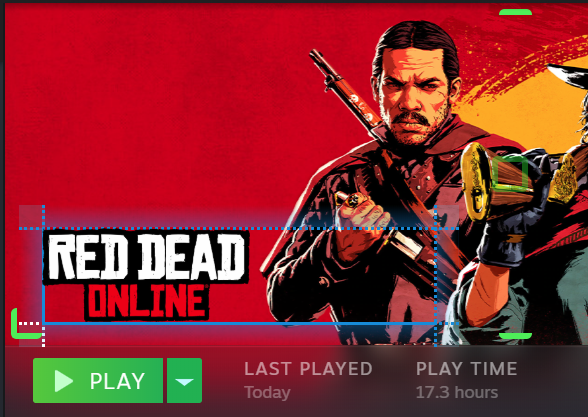Click the white play triangle icon
Image resolution: width=588 pixels, height=417 pixels.
click(x=64, y=381)
